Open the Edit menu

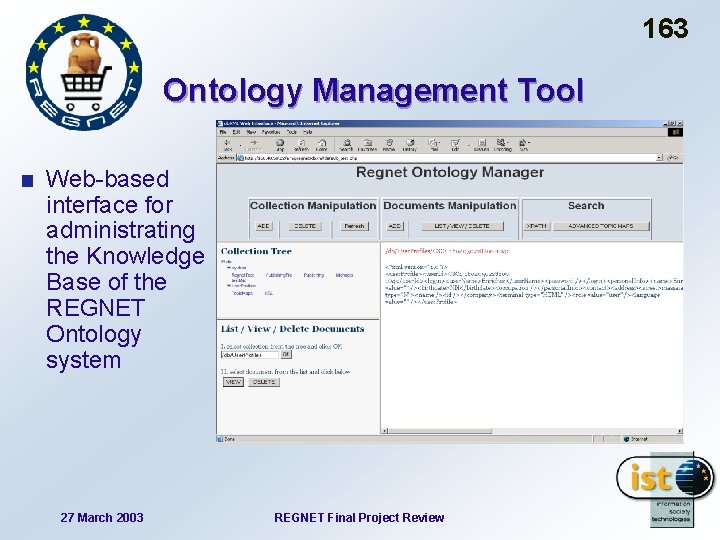(236, 132)
